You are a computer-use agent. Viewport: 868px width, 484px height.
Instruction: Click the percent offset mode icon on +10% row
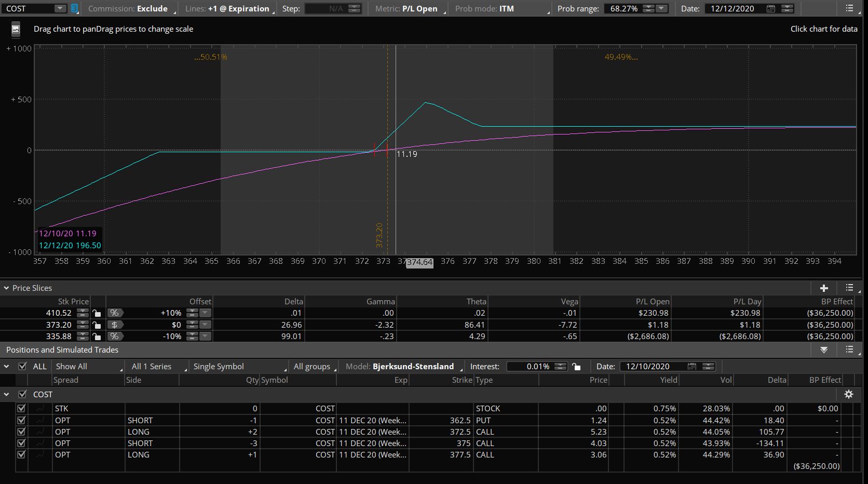tap(114, 313)
